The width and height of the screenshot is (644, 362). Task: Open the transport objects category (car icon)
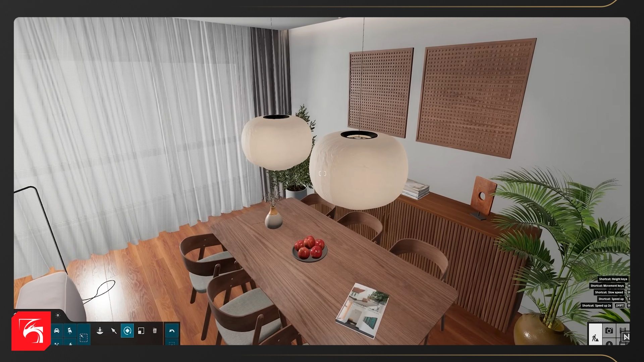coord(57,331)
